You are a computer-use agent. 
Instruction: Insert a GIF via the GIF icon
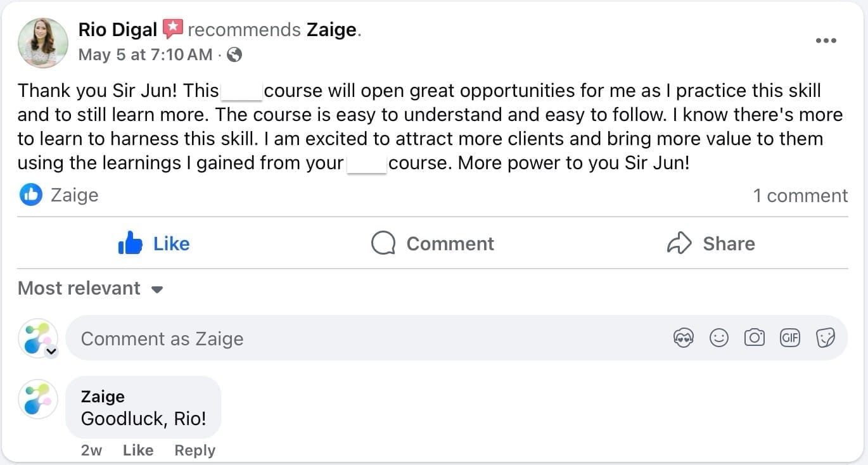(x=790, y=338)
